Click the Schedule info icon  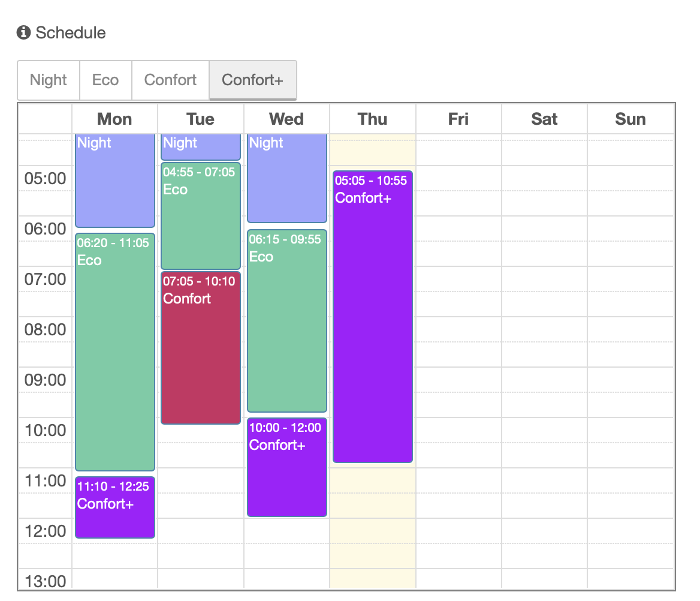pyautogui.click(x=24, y=32)
